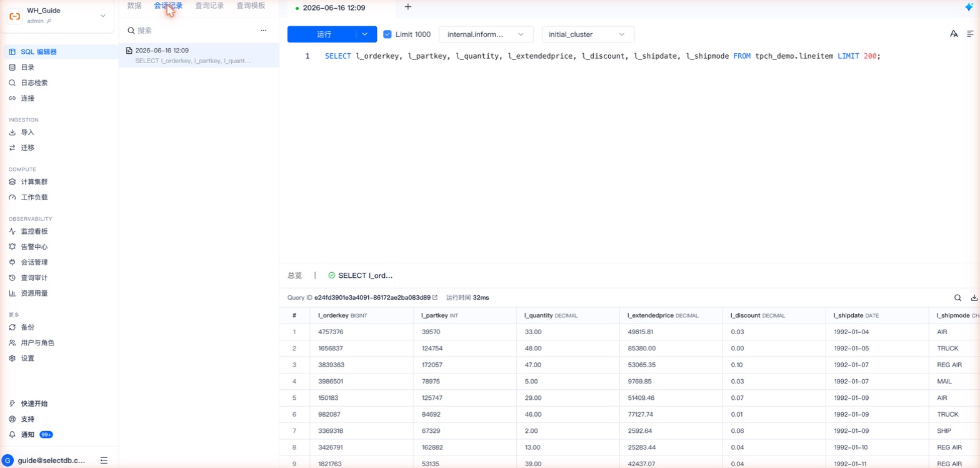Select cell 51409.46 in row 5
The height and width of the screenshot is (468, 980).
pos(671,398)
